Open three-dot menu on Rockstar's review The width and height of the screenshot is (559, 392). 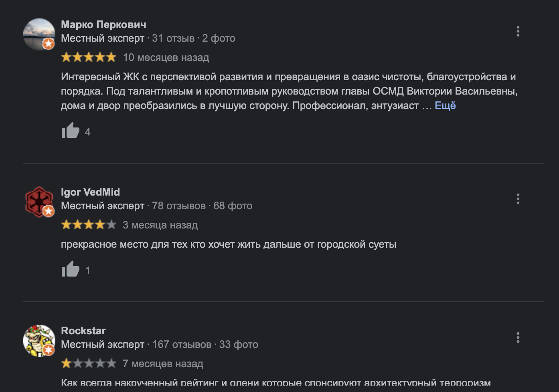[518, 337]
